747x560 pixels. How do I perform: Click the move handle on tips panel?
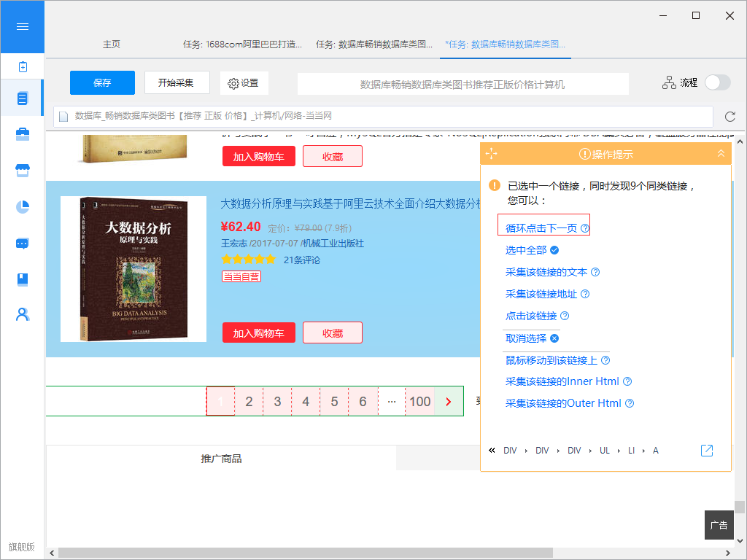[491, 153]
